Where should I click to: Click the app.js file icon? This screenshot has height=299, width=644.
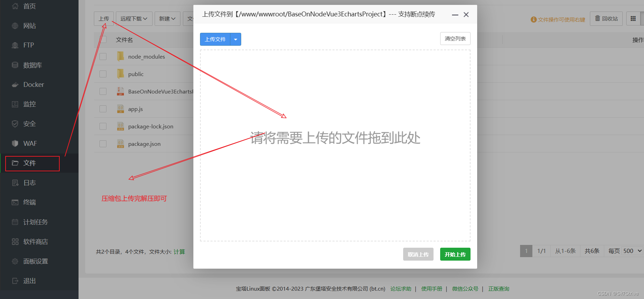(120, 109)
